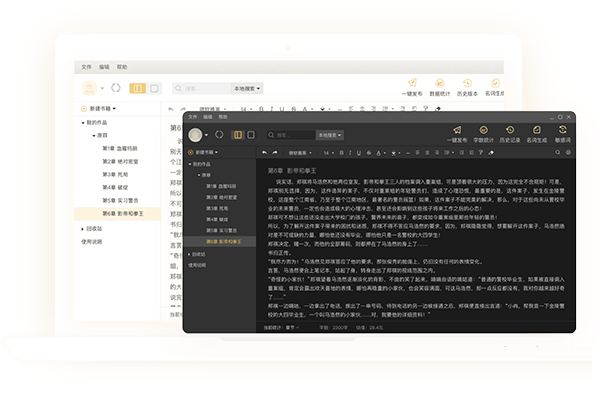The image size is (600, 393).
Task: Open avatar dropdown arrow in dark window
Action: click(206, 135)
